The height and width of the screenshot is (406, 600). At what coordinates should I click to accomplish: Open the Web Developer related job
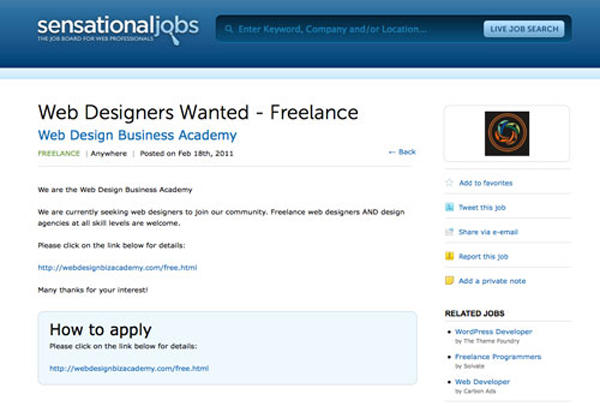482,381
